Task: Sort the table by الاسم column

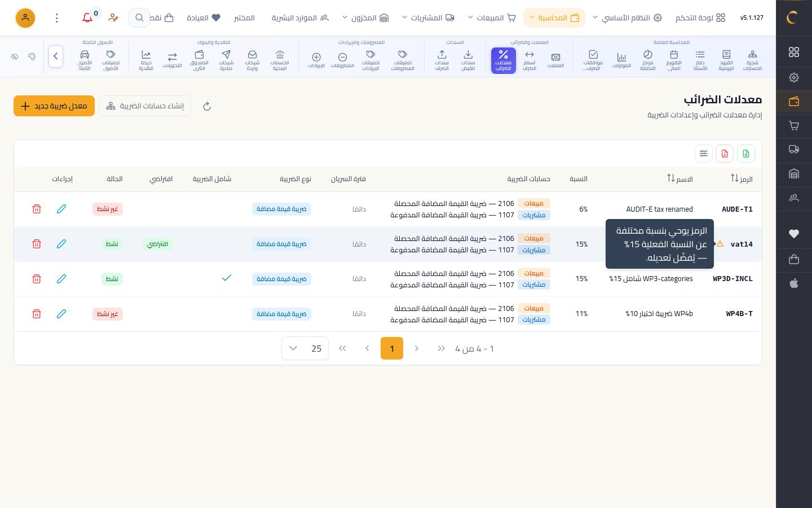Action: (x=679, y=179)
